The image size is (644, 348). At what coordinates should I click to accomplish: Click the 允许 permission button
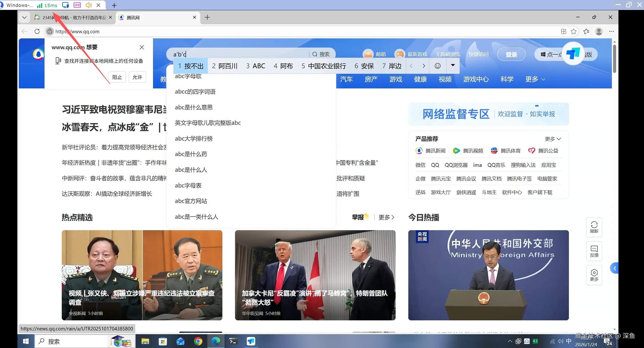pyautogui.click(x=137, y=77)
